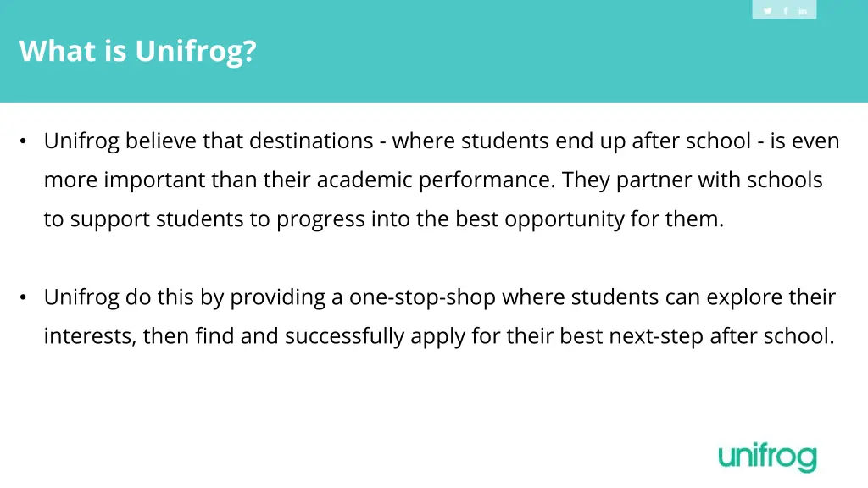Click the green unifrog logo
Viewport: 868px width, 488px height.
tap(767, 457)
